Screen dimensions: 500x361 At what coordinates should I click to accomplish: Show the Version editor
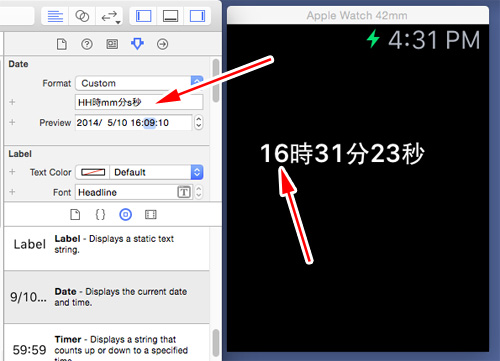(110, 16)
